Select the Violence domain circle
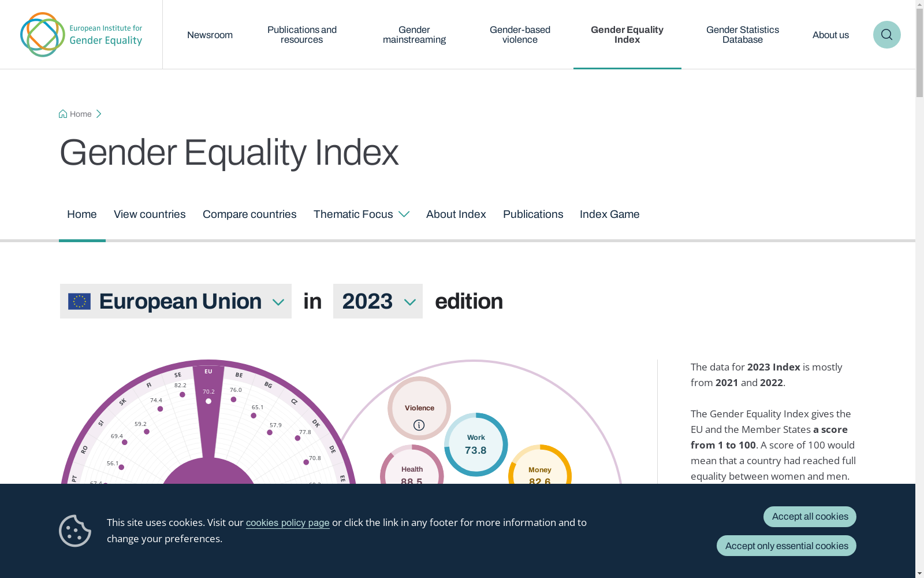The width and height of the screenshot is (924, 578). (419, 408)
